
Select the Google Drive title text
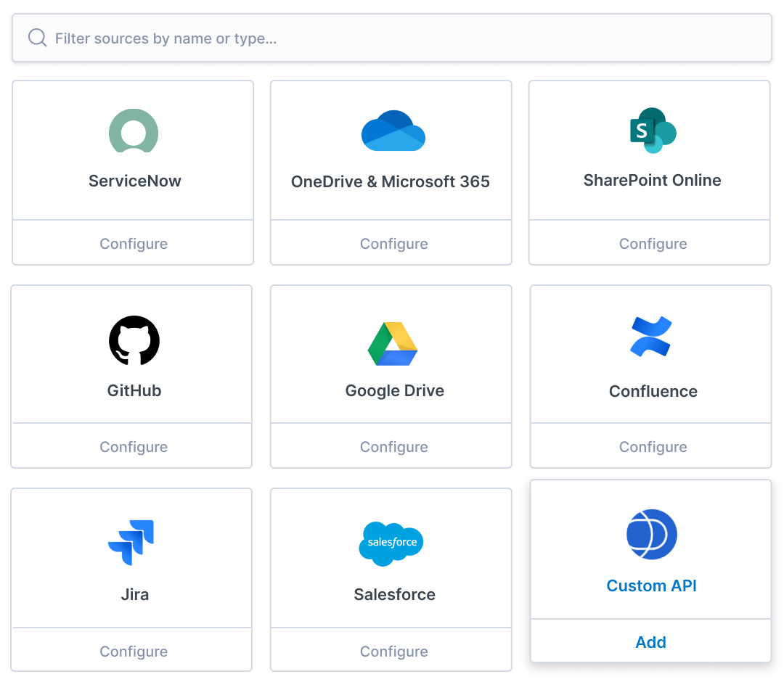click(394, 390)
